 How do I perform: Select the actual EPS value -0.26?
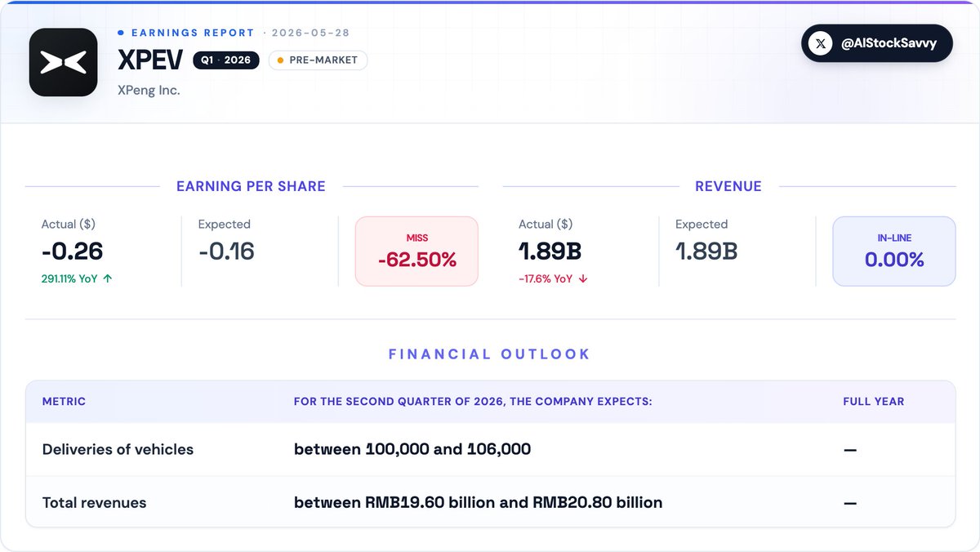(73, 252)
